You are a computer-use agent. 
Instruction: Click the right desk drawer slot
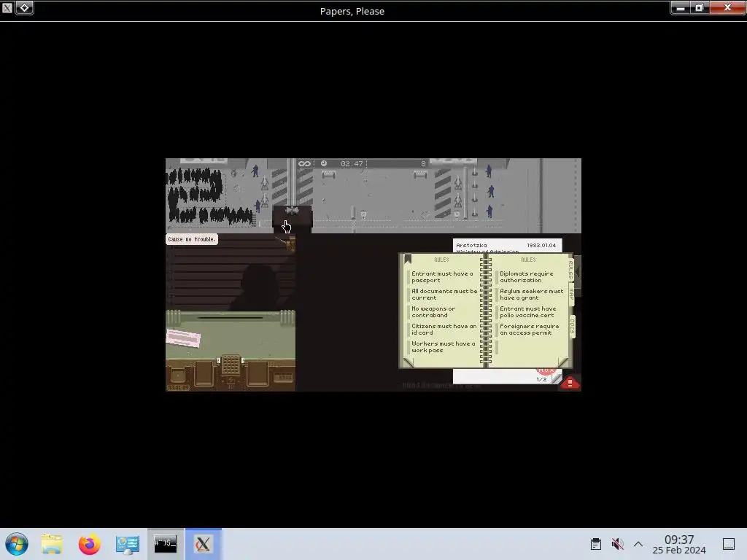point(258,373)
